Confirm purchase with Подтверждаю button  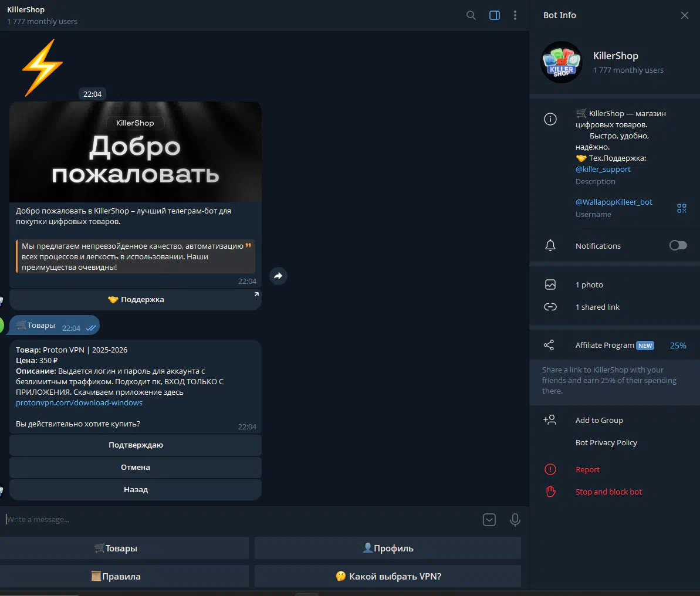coord(136,445)
